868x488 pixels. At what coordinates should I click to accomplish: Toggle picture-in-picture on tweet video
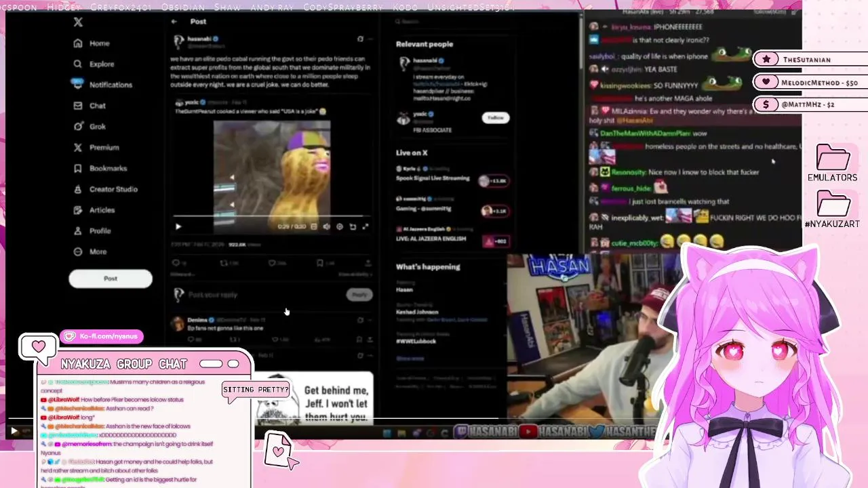[x=353, y=227]
